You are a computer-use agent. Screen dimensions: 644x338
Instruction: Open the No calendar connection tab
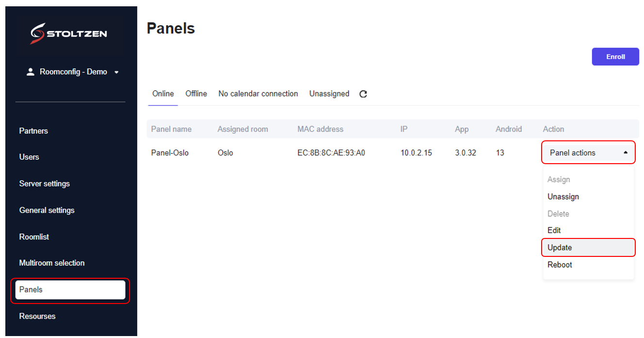(258, 94)
